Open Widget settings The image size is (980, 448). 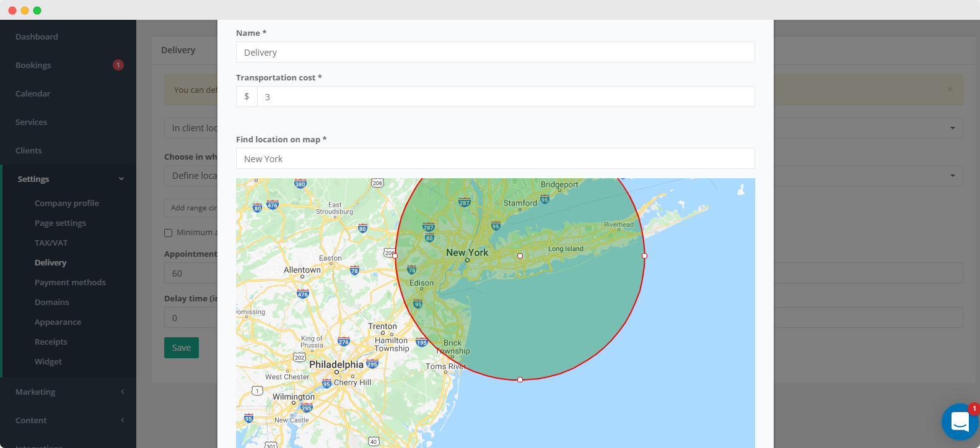click(x=48, y=361)
